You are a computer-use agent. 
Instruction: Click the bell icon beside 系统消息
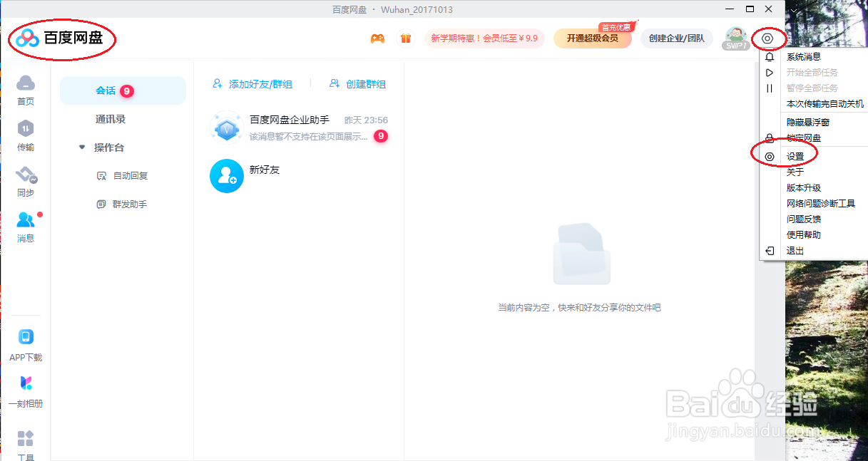(x=770, y=57)
